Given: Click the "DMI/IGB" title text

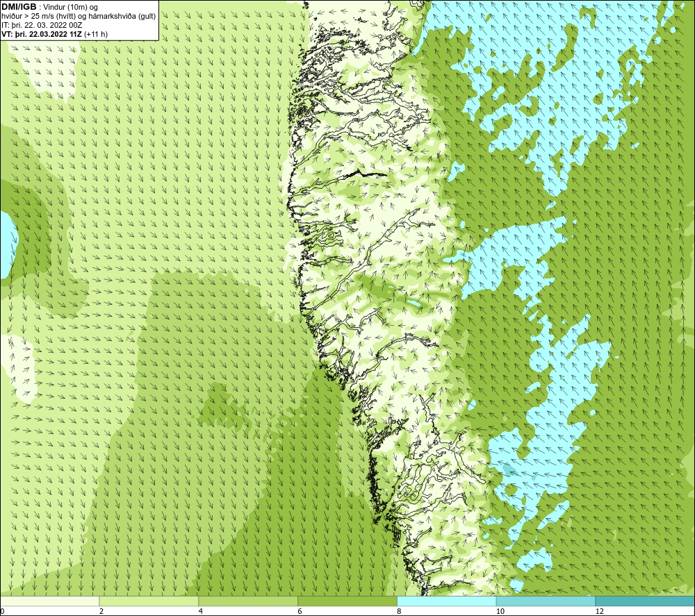Looking at the screenshot, I should tap(19, 7).
